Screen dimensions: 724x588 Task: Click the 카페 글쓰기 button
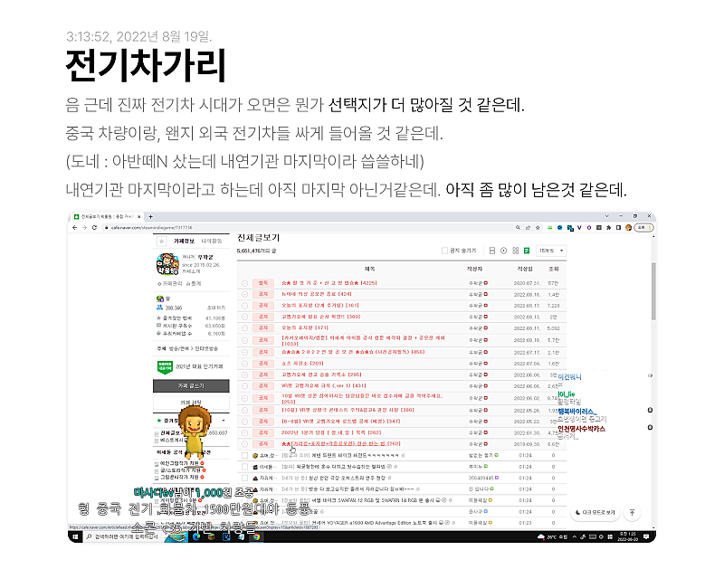(191, 386)
